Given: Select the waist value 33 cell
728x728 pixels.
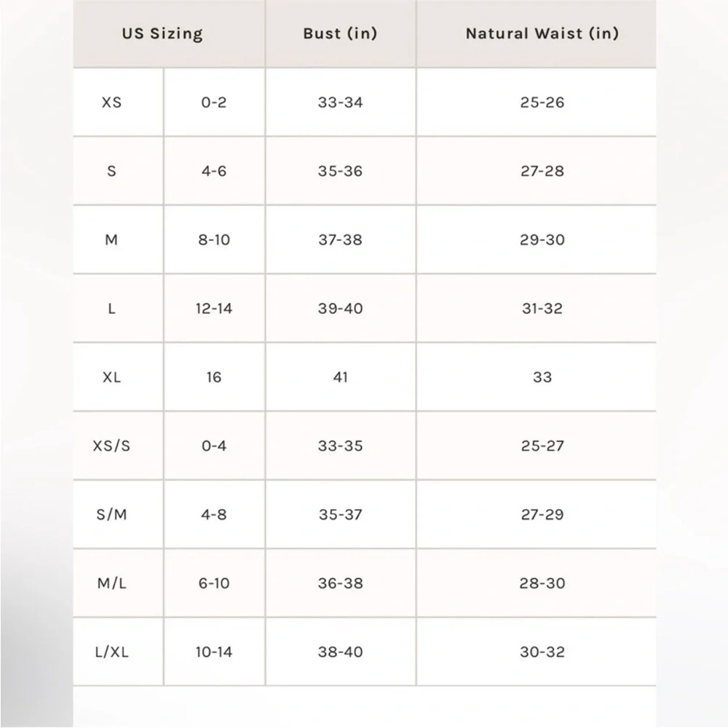Looking at the screenshot, I should coord(542,377).
